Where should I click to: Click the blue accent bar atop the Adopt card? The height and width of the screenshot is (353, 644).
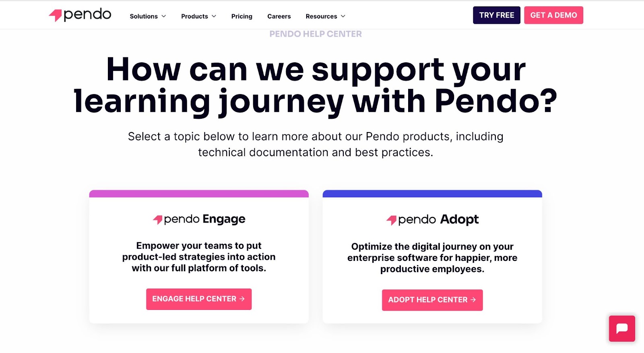click(x=432, y=194)
